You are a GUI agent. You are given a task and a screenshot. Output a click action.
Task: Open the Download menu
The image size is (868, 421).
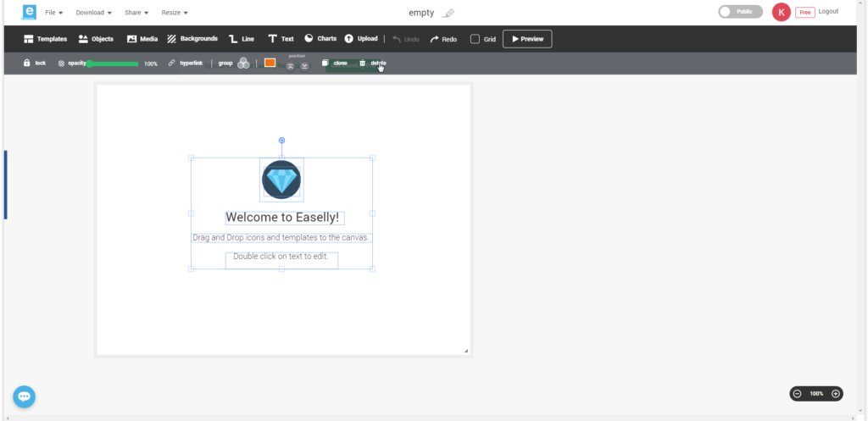tap(93, 13)
